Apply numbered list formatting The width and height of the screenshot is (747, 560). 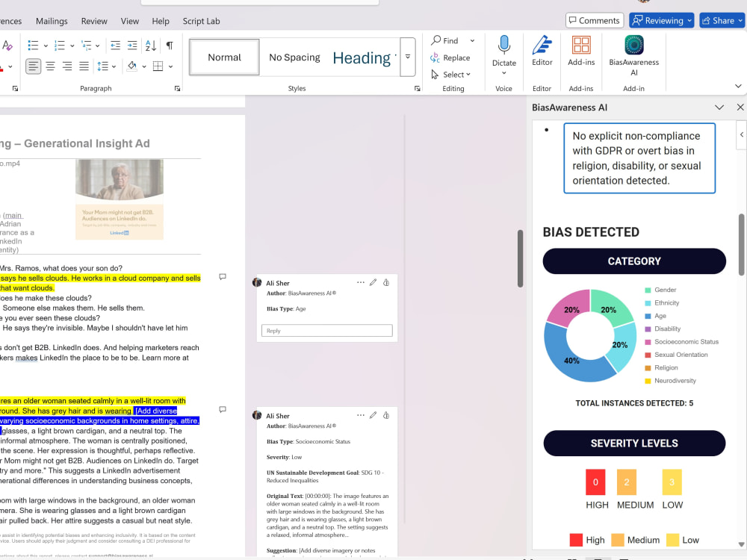(60, 46)
